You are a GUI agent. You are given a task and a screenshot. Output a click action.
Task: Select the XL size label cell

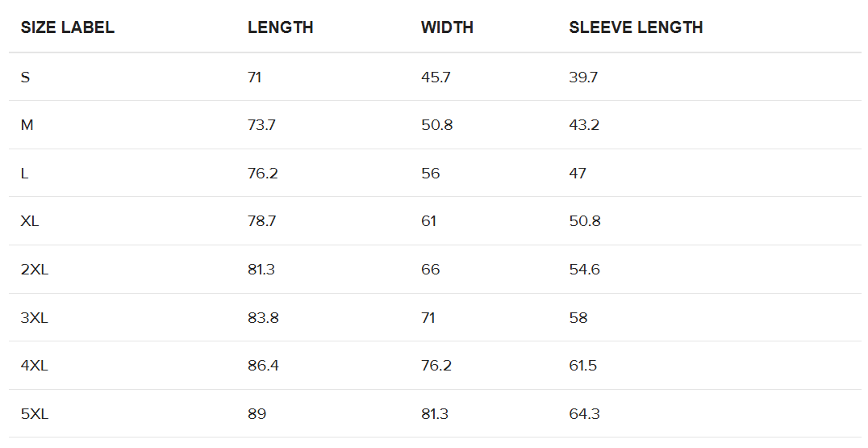point(30,221)
